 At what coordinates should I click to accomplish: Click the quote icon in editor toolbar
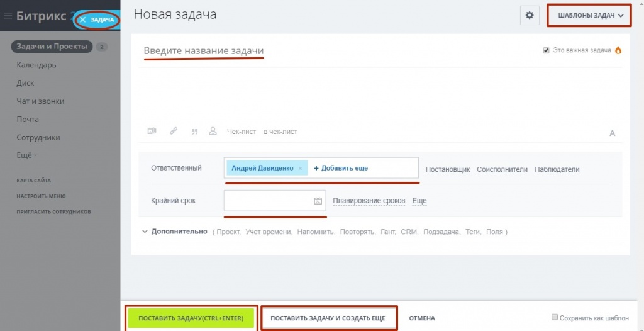194,132
